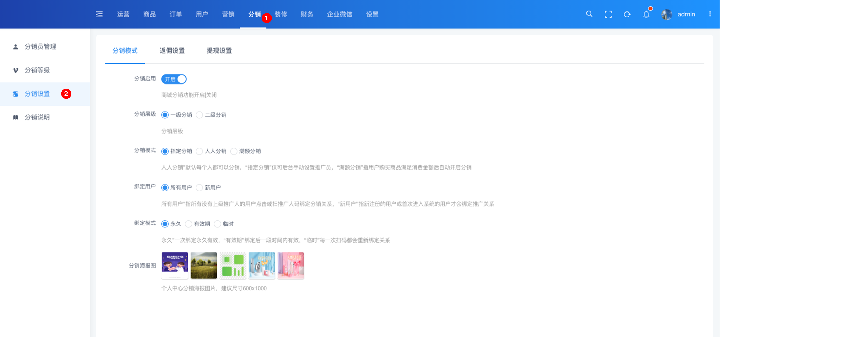Viewport: 868px width, 337px height.
Task: Switch to the 返佣设置 tab
Action: coord(172,51)
